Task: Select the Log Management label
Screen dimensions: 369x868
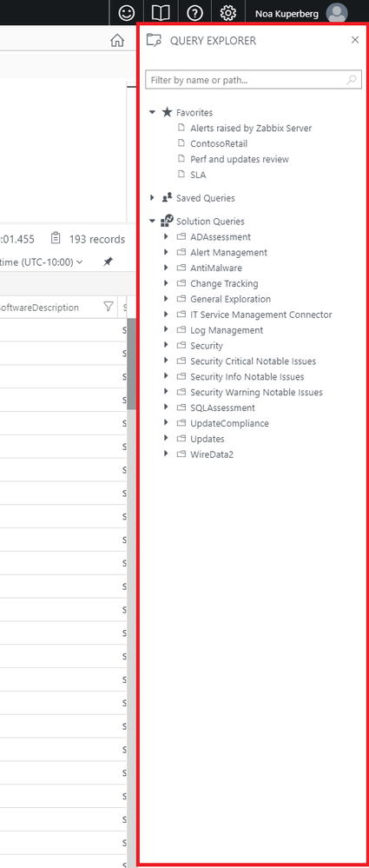Action: pos(227,330)
